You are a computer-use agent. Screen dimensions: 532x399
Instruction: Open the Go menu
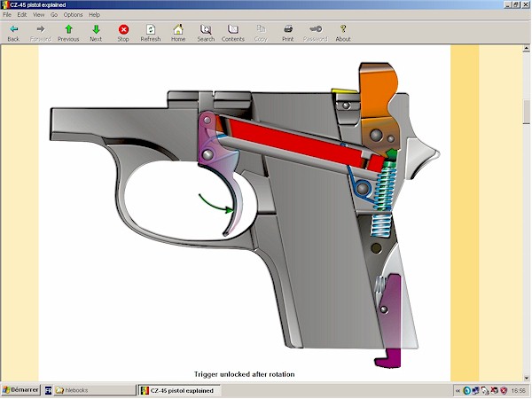pyautogui.click(x=54, y=14)
